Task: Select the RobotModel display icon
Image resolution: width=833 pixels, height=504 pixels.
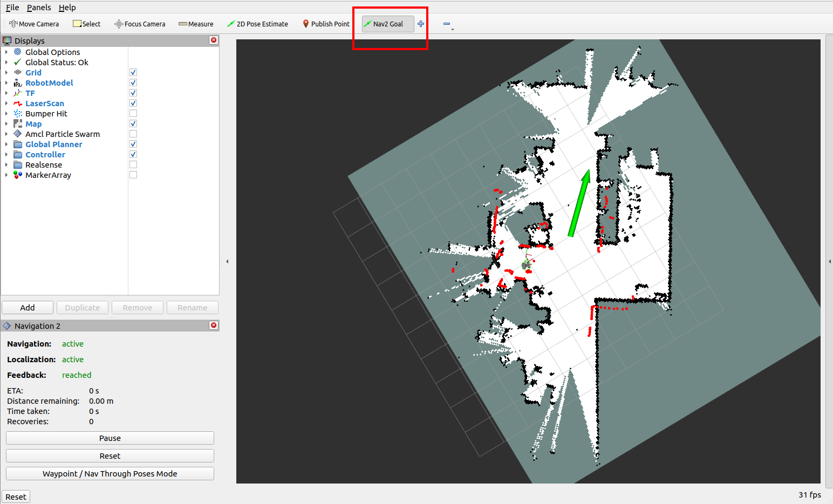Action: (x=18, y=83)
